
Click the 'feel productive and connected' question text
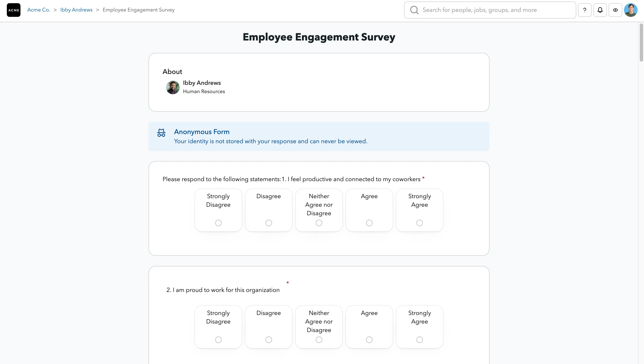coord(292,179)
